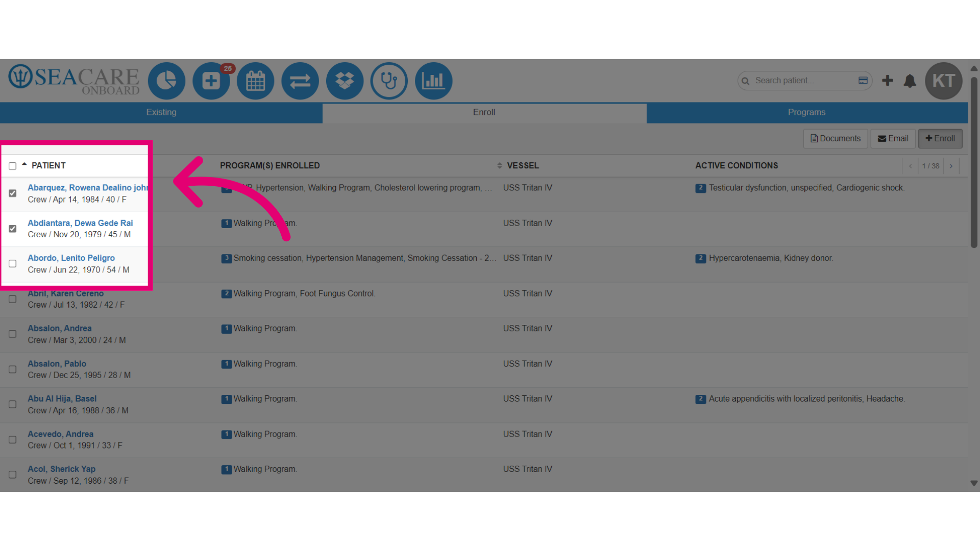Click the 1 / 38 page indicator

pos(930,166)
